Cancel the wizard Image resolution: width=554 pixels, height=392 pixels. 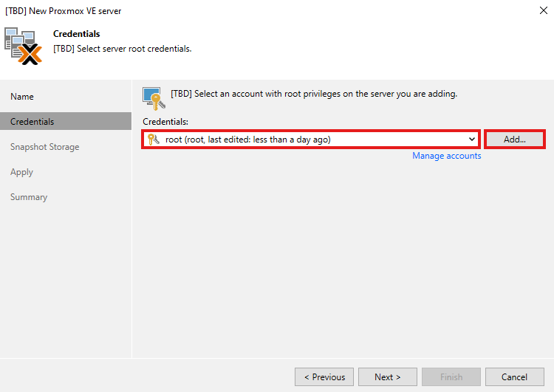click(514, 377)
